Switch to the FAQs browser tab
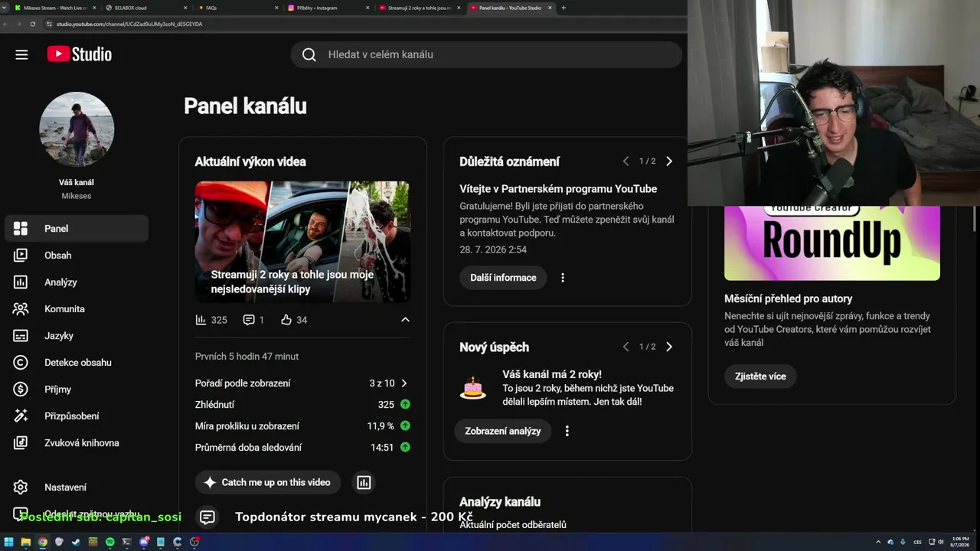The width and height of the screenshot is (980, 551). coord(237,8)
